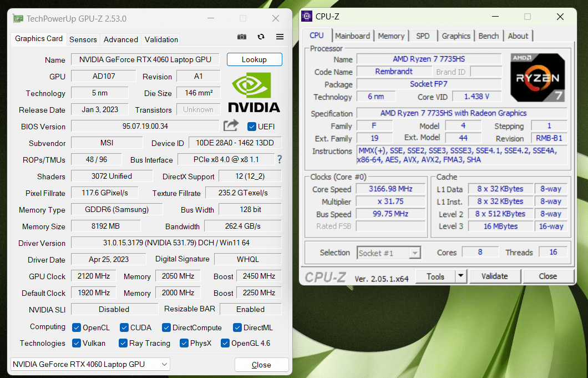This screenshot has width=588, height=378.
Task: Click the NVIDIA logo image
Action: [x=254, y=92]
